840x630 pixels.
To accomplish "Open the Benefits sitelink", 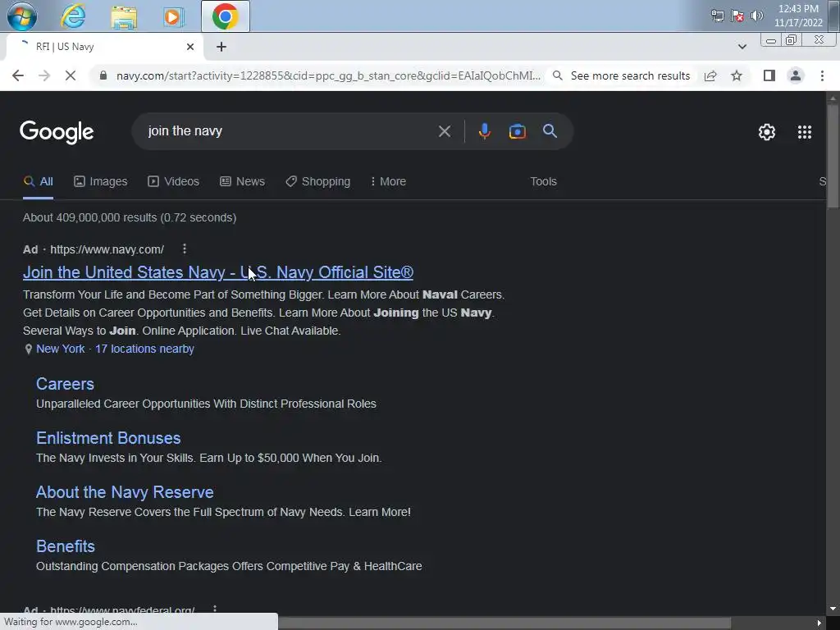I will point(66,546).
